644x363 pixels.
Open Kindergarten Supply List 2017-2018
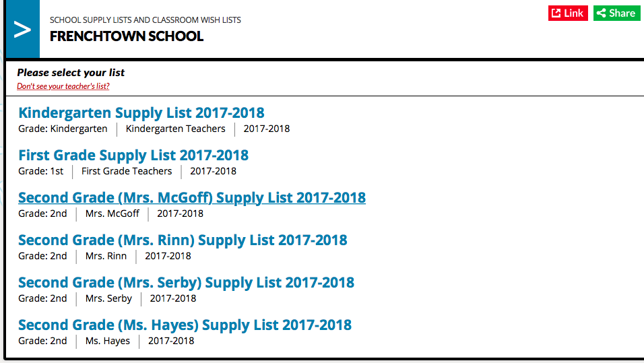[141, 112]
